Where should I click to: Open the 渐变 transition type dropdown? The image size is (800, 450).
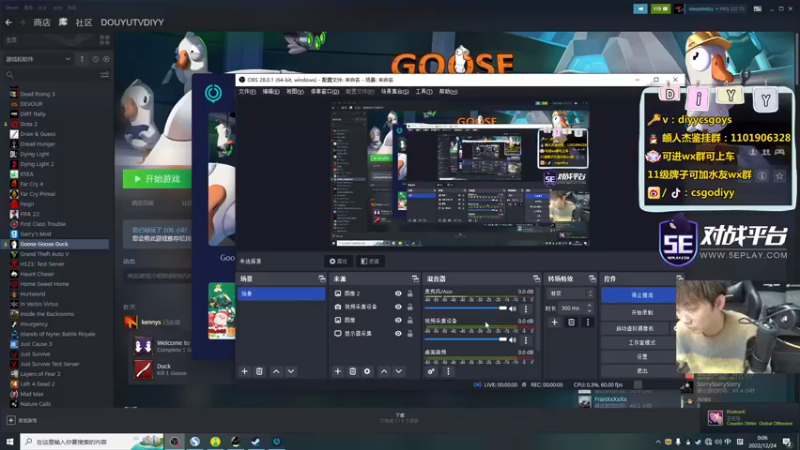pyautogui.click(x=570, y=294)
